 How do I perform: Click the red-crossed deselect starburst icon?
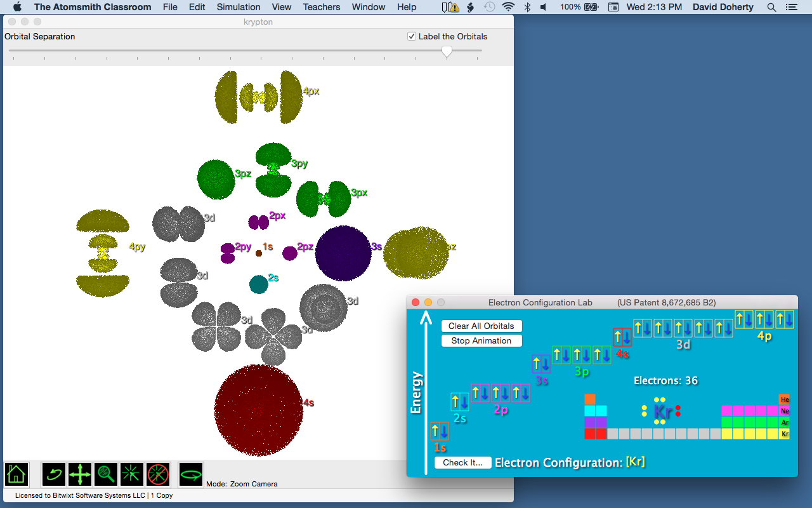159,474
